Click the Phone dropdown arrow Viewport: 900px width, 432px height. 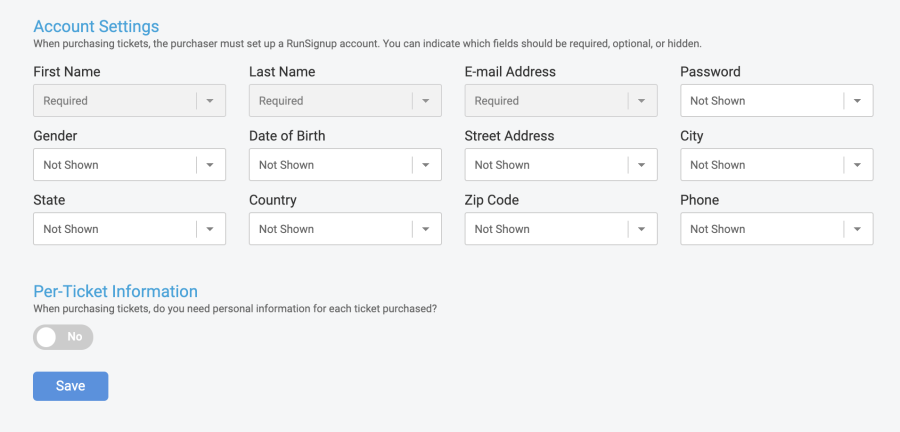(x=857, y=229)
